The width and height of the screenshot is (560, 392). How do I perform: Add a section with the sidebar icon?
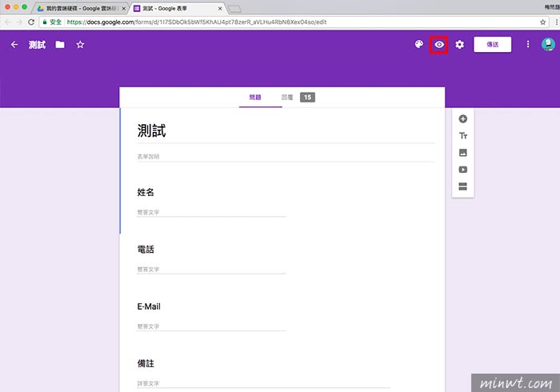click(x=463, y=186)
